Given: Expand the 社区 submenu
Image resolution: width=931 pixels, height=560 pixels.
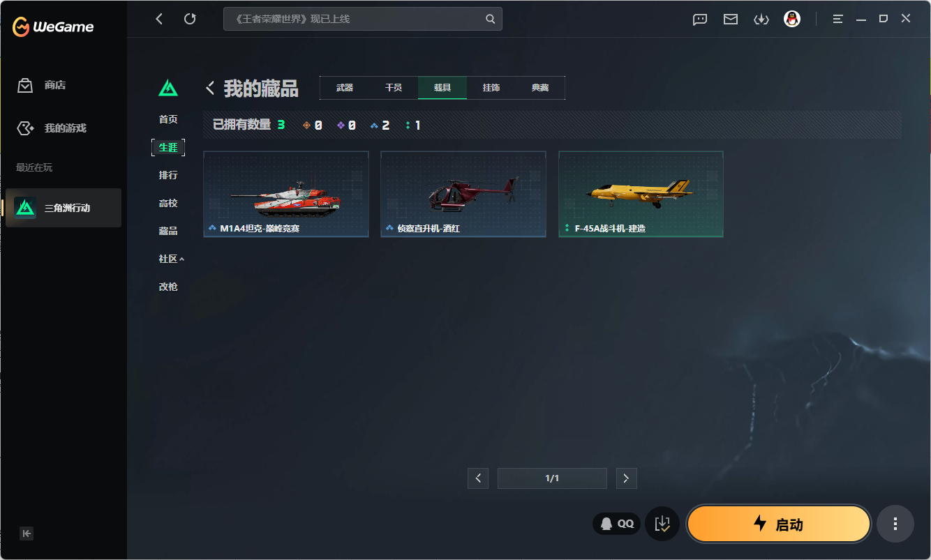Looking at the screenshot, I should pyautogui.click(x=171, y=259).
